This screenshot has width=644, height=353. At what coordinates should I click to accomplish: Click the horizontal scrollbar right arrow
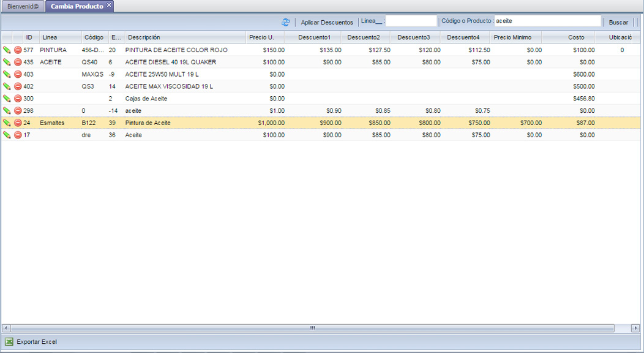tap(635, 328)
